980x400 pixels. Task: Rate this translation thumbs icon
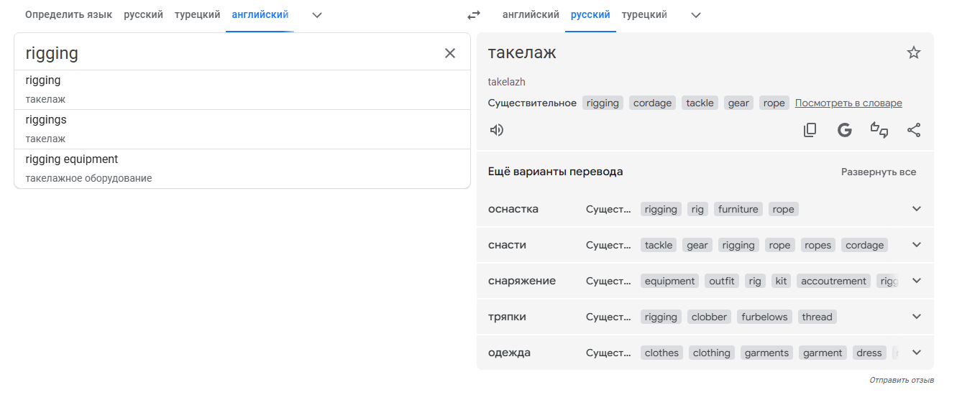point(879,130)
